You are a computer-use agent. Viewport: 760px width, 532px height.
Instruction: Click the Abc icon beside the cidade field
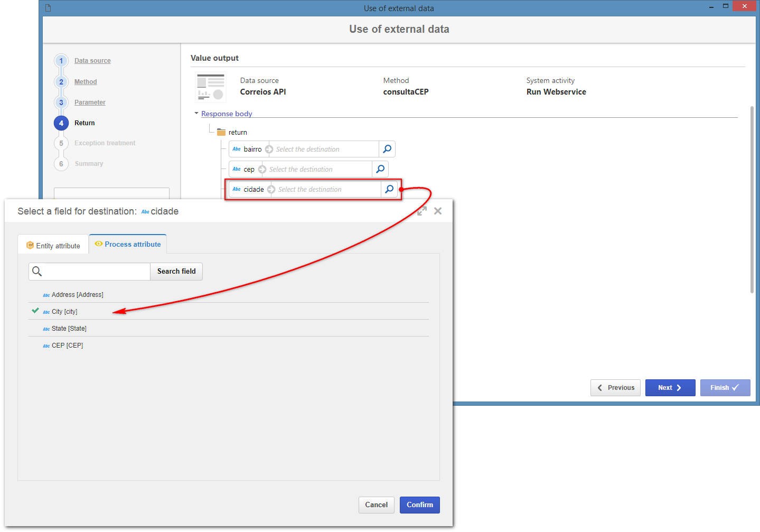click(x=237, y=189)
